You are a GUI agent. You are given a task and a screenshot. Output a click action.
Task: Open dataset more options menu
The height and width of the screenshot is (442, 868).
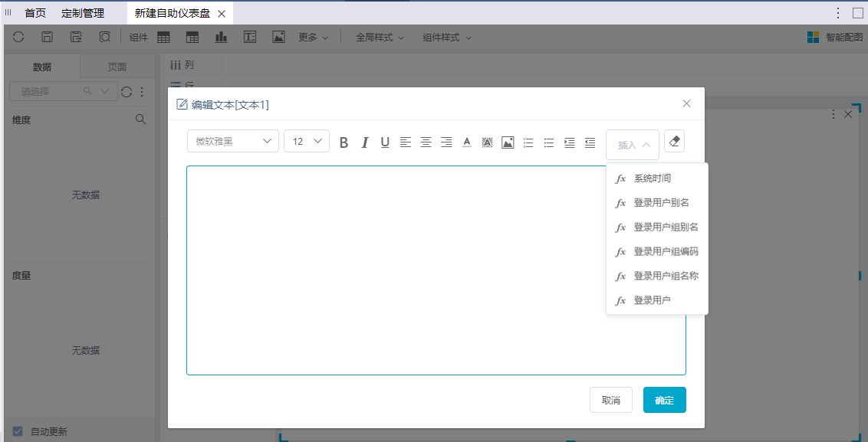[x=142, y=92]
